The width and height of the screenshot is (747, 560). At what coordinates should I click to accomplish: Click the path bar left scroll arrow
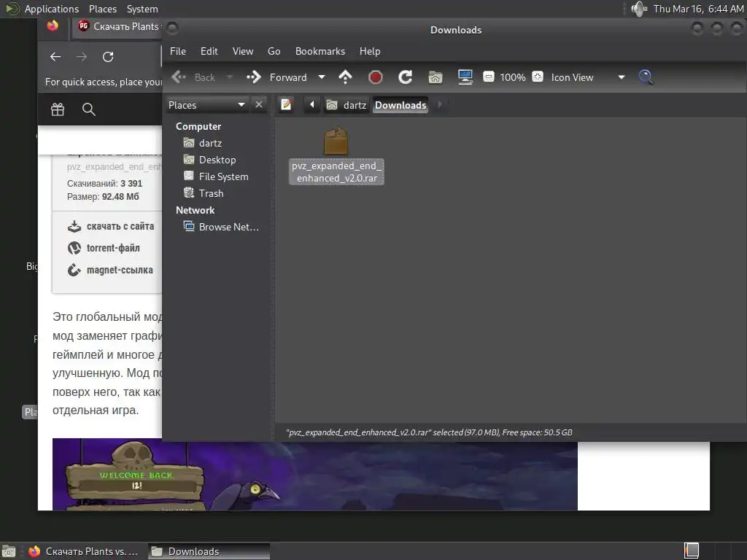point(311,104)
